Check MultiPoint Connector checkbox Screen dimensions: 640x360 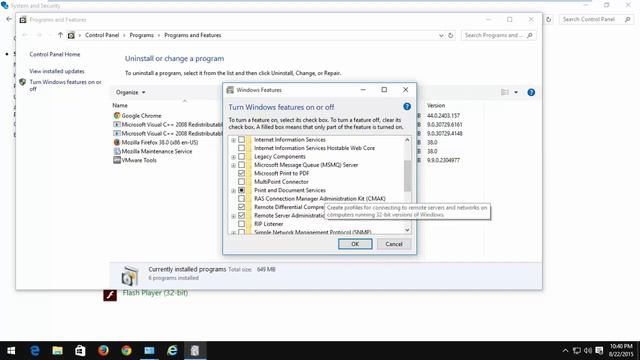tap(242, 182)
